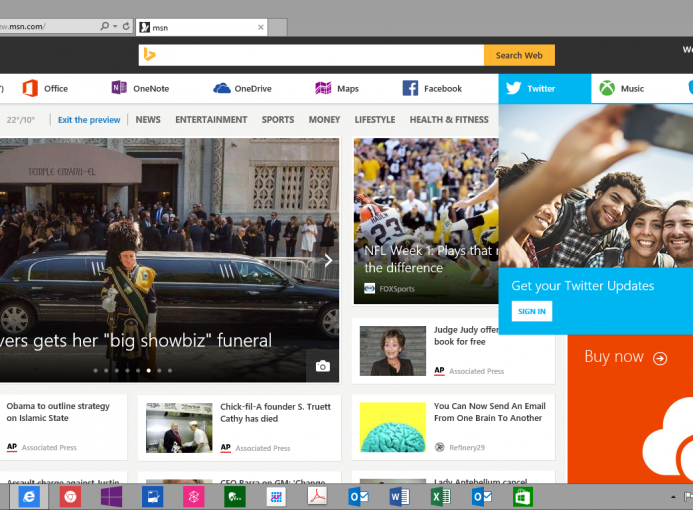
Task: Show hidden tray icons arrow
Action: pos(673,497)
